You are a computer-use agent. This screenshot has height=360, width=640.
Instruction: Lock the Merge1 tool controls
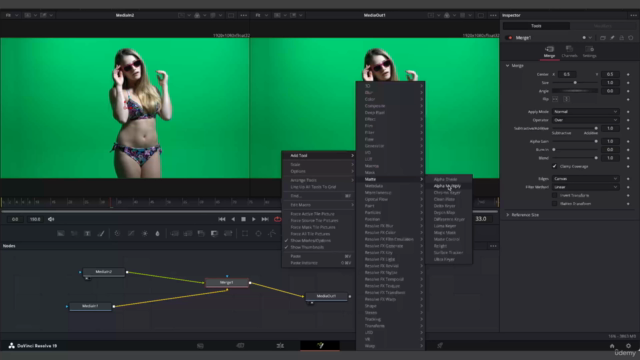622,38
